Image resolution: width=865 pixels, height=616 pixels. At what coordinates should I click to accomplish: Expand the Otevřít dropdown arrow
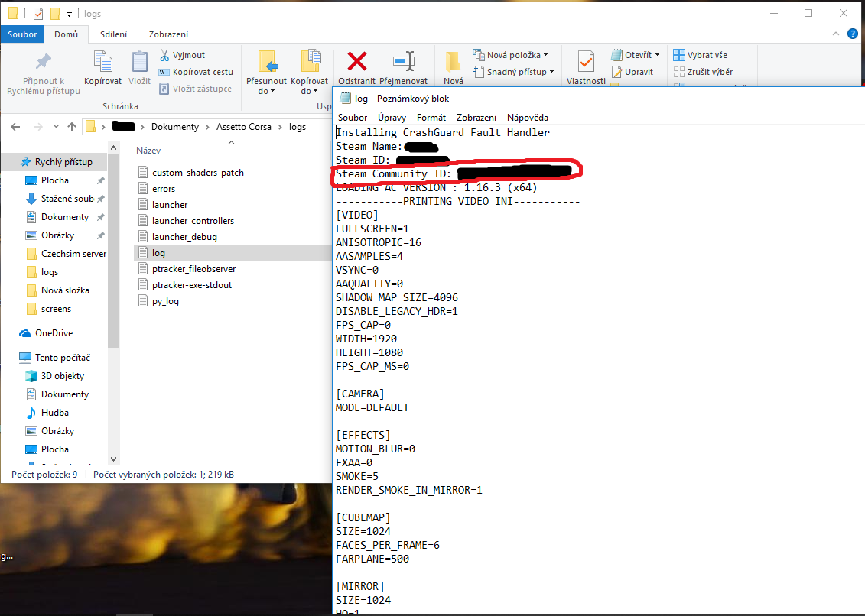[x=657, y=55]
